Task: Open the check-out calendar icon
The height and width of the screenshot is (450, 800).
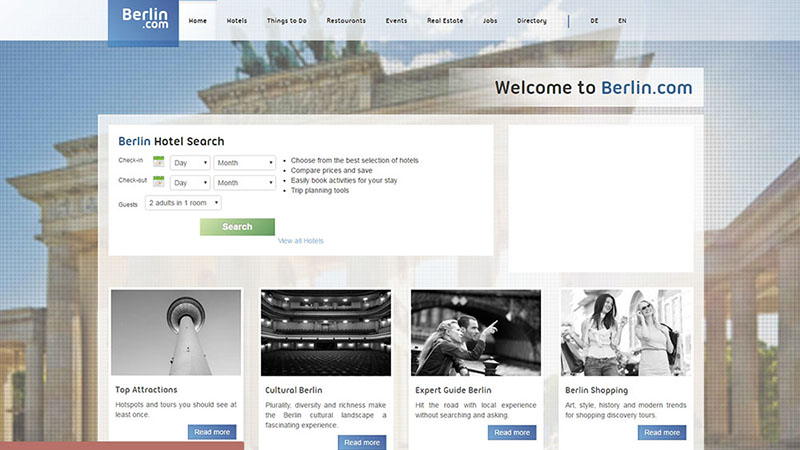Action: [x=158, y=182]
